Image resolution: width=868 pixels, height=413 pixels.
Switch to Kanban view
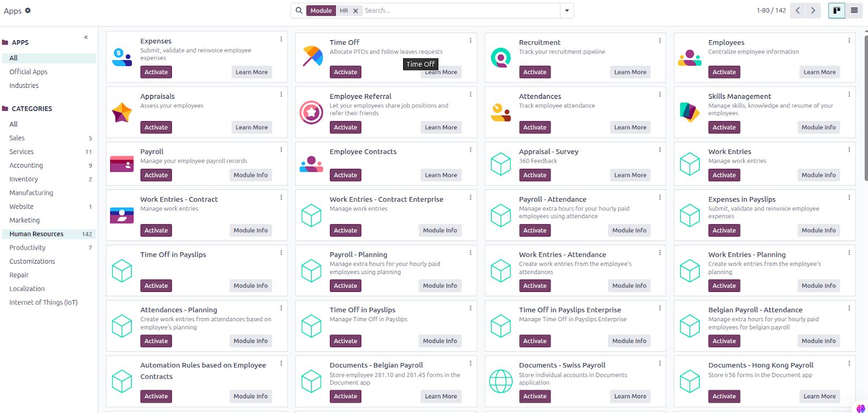pos(837,10)
